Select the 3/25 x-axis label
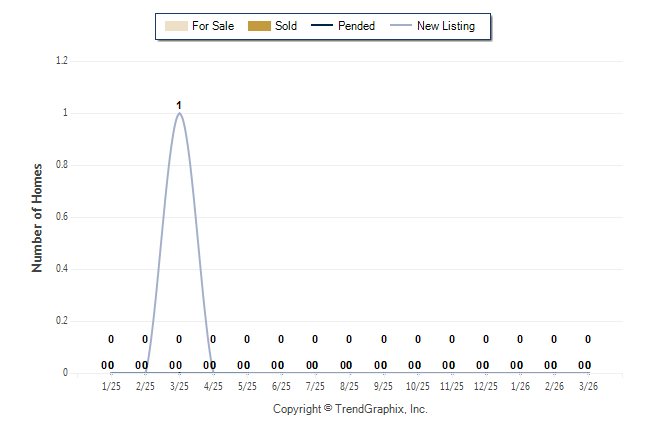The width and height of the screenshot is (646, 434). pyautogui.click(x=179, y=386)
